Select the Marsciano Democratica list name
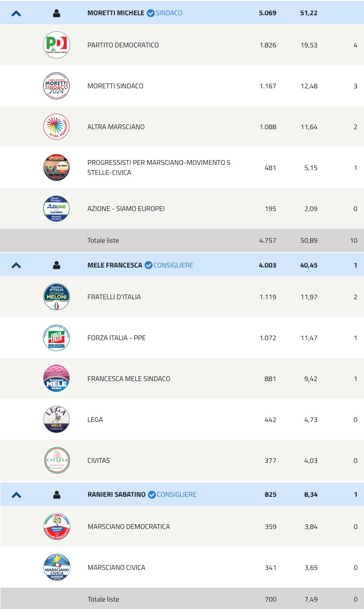The width and height of the screenshot is (364, 609). (129, 526)
